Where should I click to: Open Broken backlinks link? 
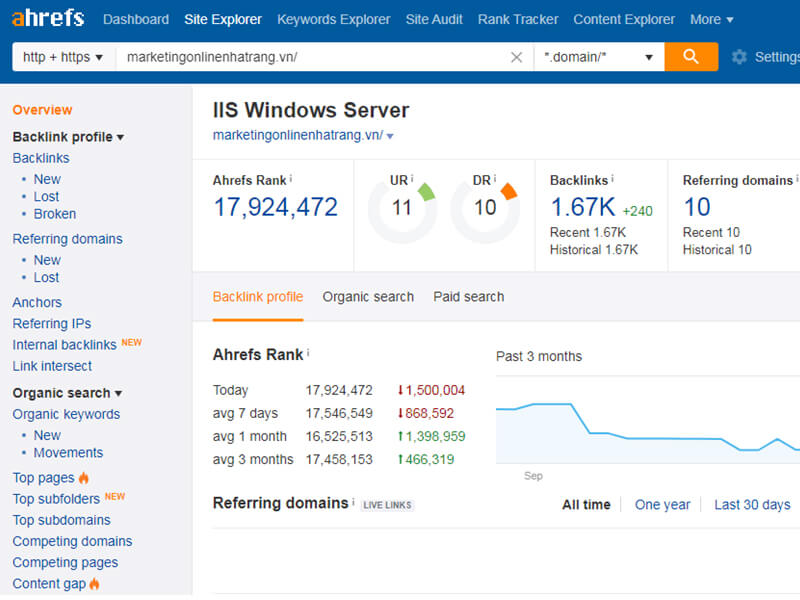(x=55, y=214)
